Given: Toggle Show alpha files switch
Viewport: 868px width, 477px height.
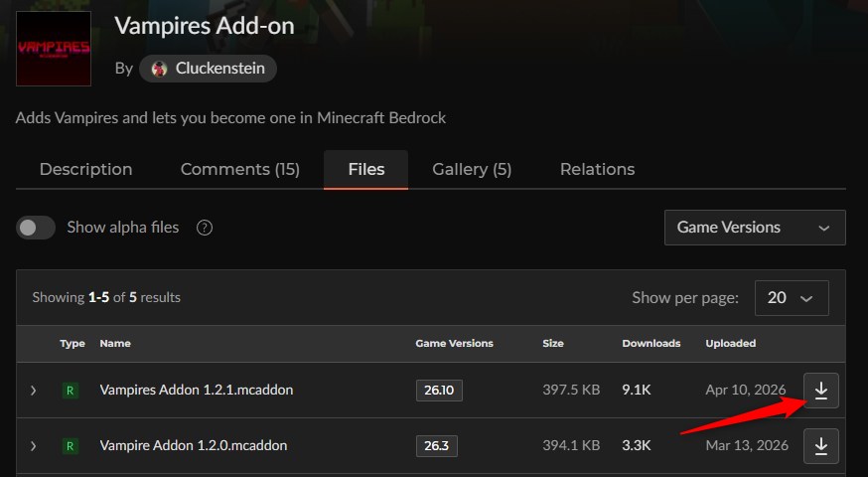Looking at the screenshot, I should pos(36,228).
